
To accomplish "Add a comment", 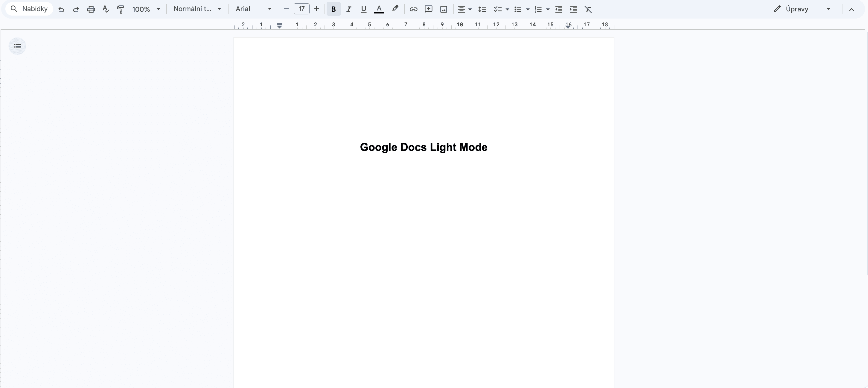I will click(x=429, y=9).
